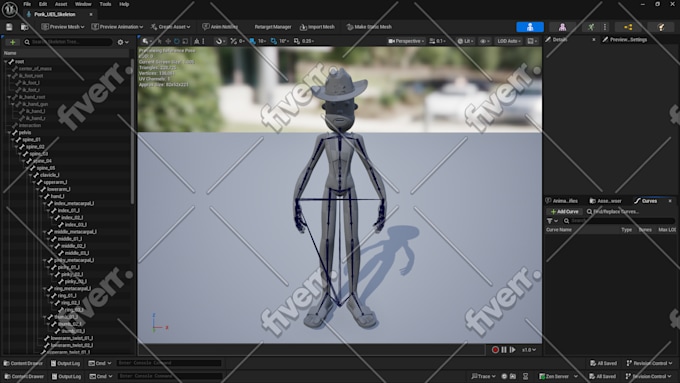Select the middle_metacarpal_l bone row
The height and width of the screenshot is (383, 680).
coord(66,232)
